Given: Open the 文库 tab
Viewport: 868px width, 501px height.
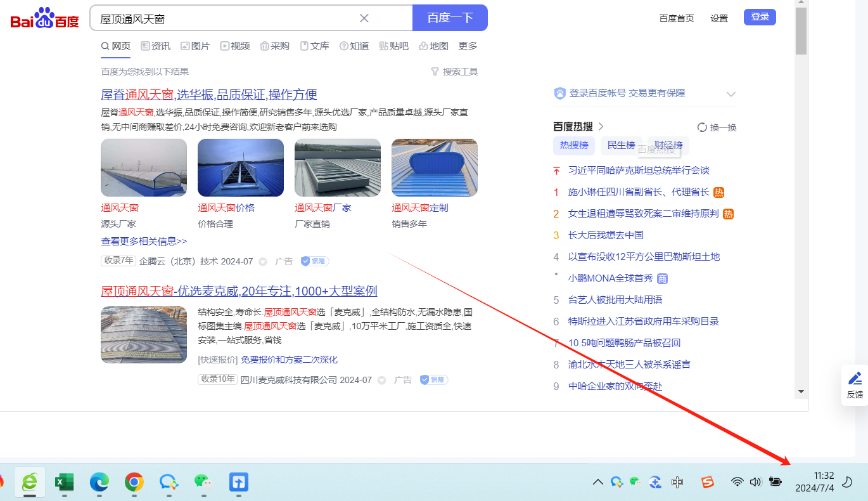Looking at the screenshot, I should click(314, 46).
